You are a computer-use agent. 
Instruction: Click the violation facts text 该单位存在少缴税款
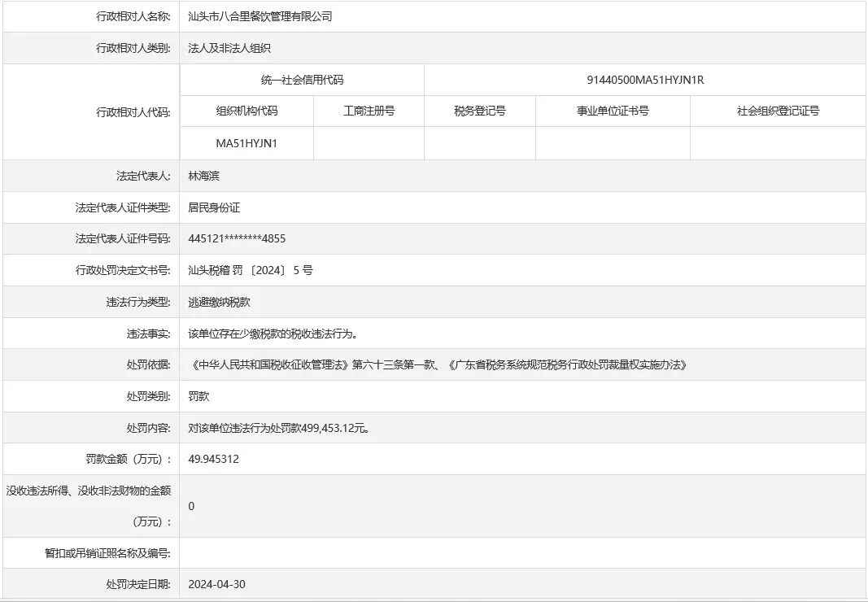[x=273, y=334]
